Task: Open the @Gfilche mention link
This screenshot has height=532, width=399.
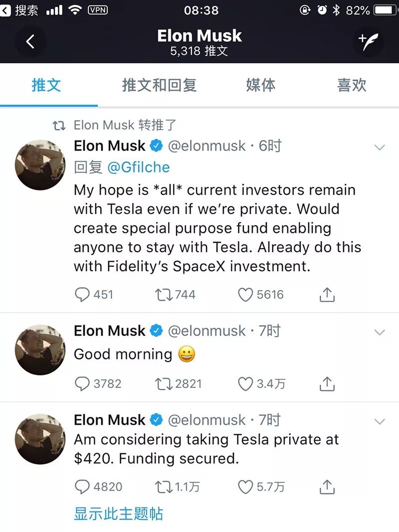Action: coord(138,168)
